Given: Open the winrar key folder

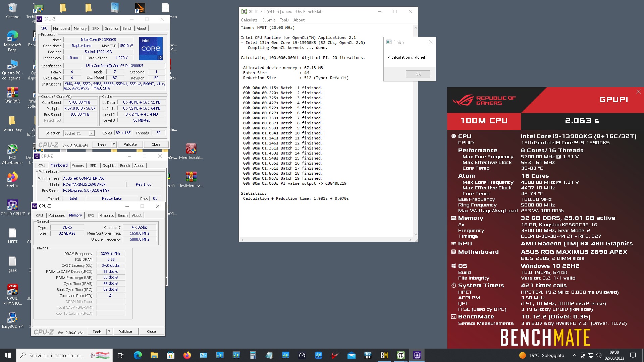Looking at the screenshot, I should pos(12,123).
